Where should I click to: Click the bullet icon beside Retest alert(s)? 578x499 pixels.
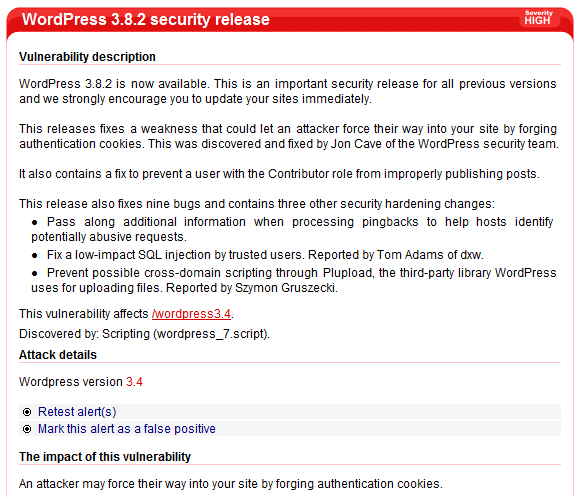click(27, 412)
